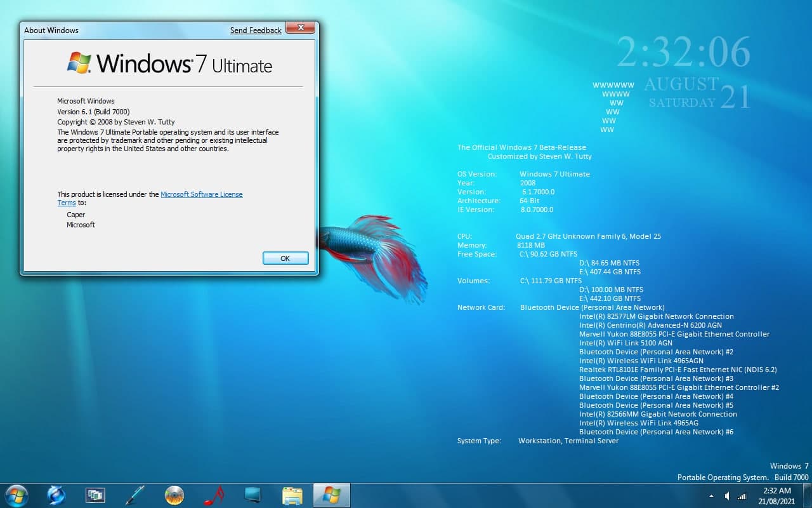Open the taskbar clock showing 2:32 AM
This screenshot has height=508, width=812.
777,496
